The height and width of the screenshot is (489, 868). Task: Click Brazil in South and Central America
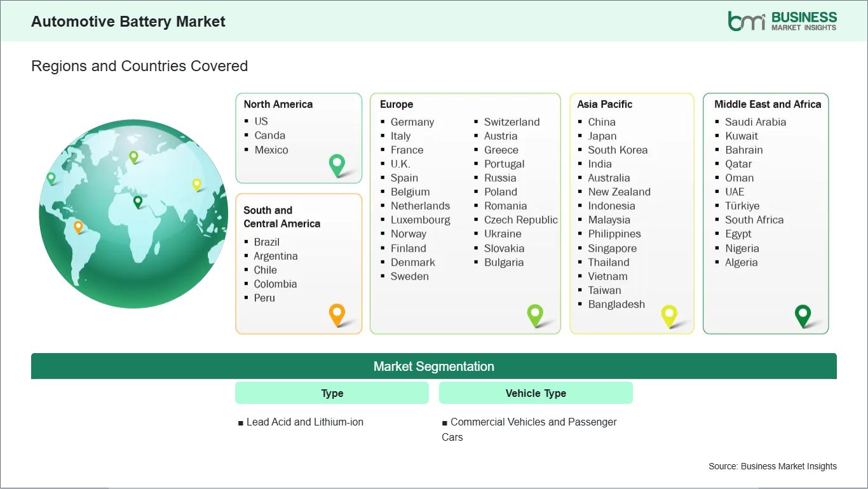(267, 242)
